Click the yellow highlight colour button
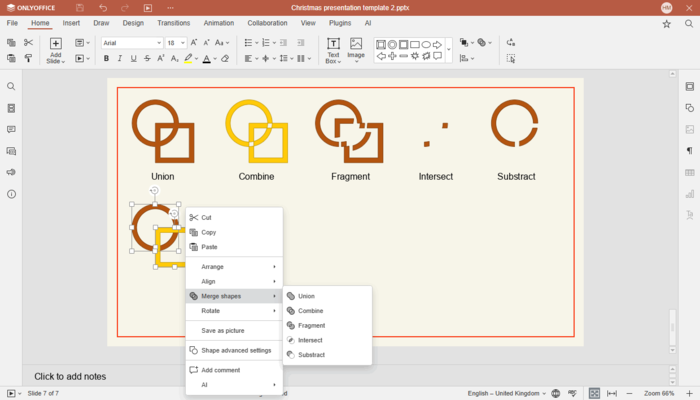 point(187,59)
